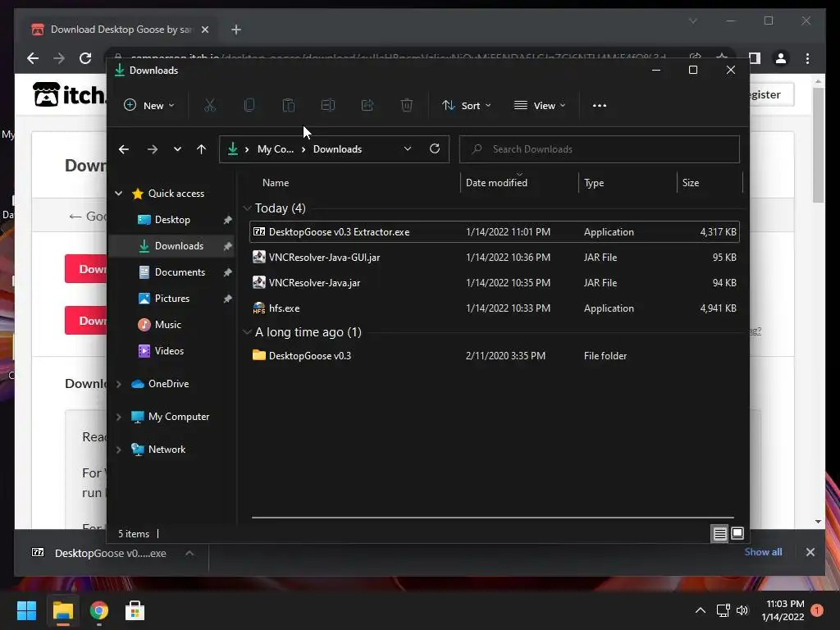Select VNCResolver-Java.jar file
This screenshot has width=840, height=630.
495,283
